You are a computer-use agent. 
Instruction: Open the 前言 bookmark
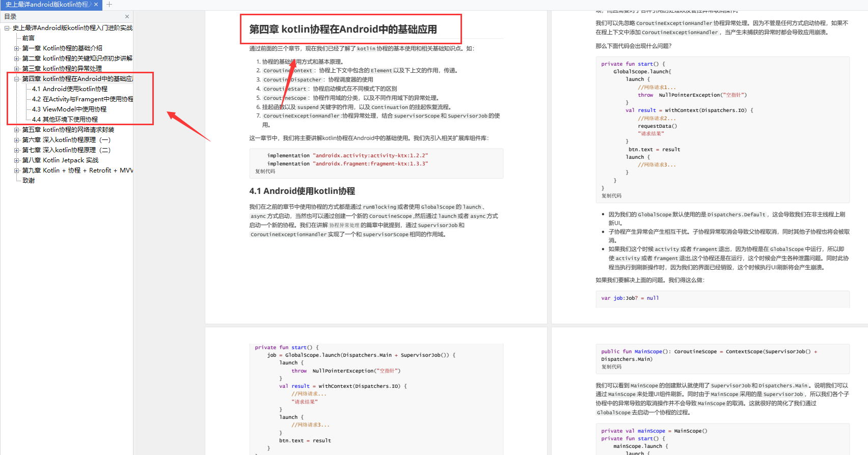(x=29, y=38)
